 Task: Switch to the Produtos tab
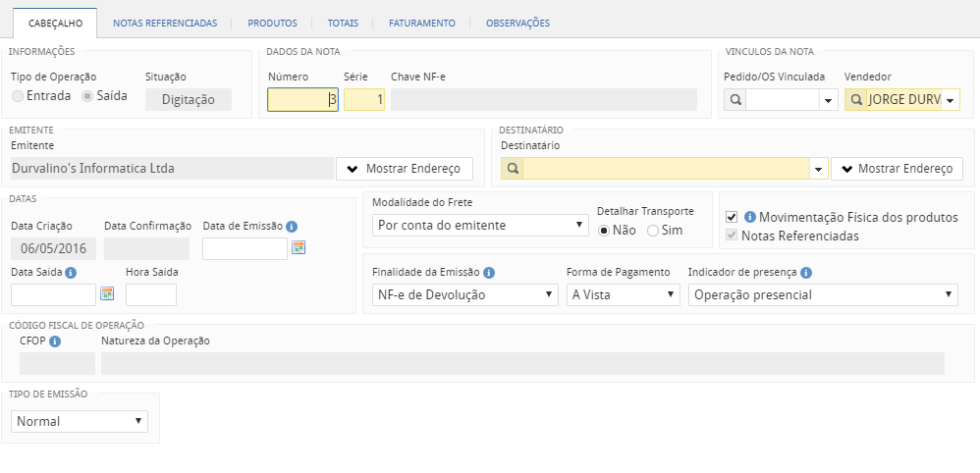(x=272, y=23)
